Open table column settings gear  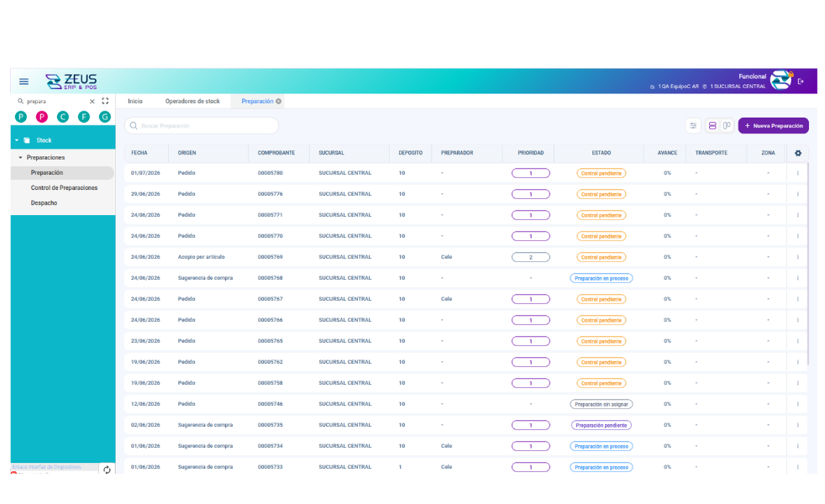797,153
